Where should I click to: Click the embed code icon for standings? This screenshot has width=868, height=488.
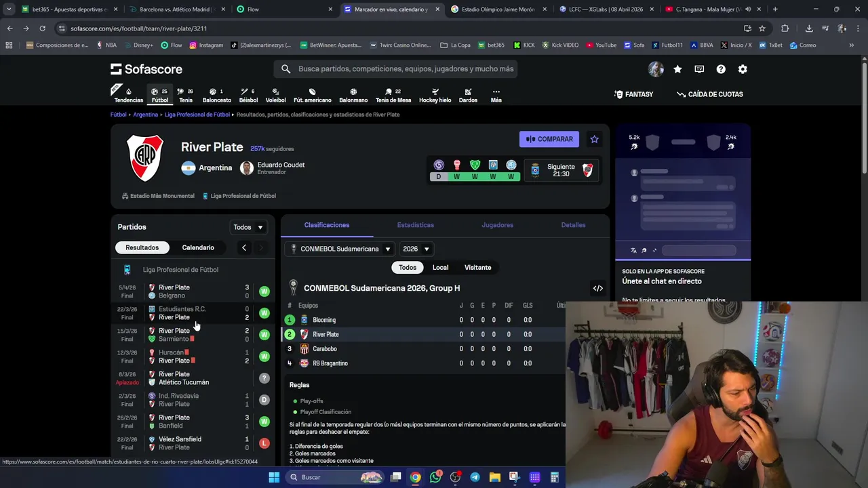coord(598,288)
